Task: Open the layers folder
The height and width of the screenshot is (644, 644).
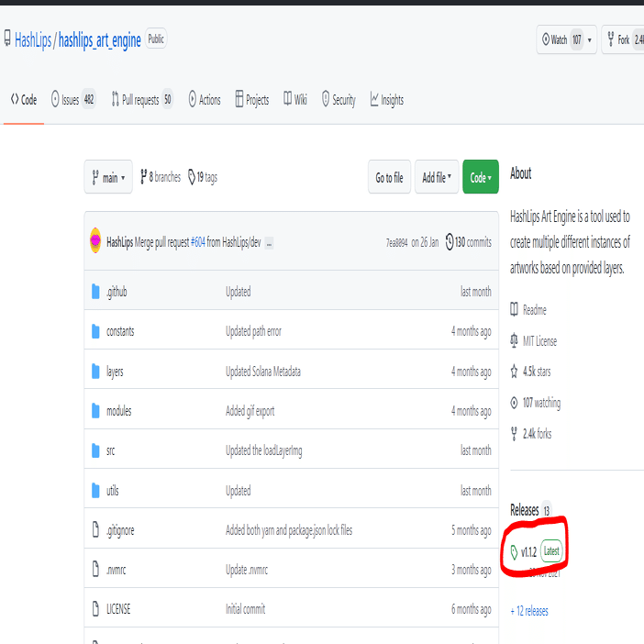Action: pos(115,372)
